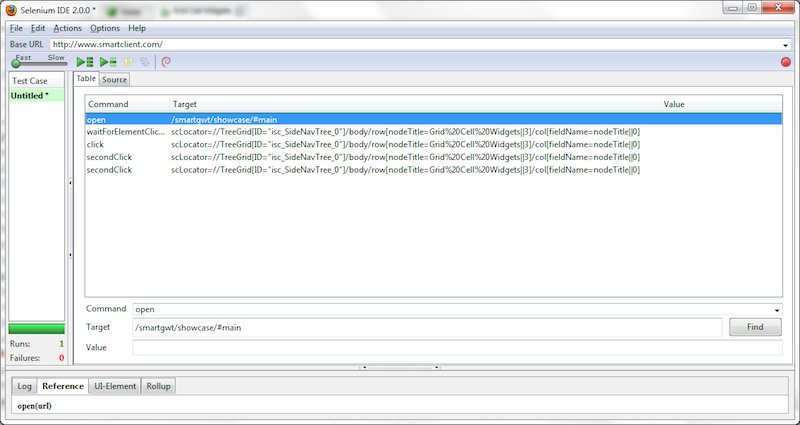Click the Pause/Resume toolbar icon
800x425 pixels.
coord(128,62)
